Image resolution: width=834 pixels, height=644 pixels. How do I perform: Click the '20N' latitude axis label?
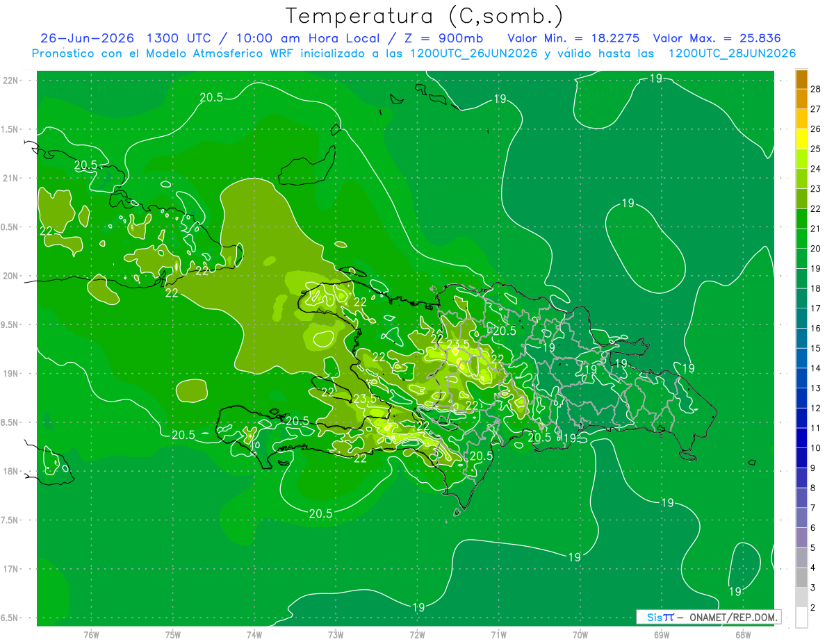click(x=12, y=276)
